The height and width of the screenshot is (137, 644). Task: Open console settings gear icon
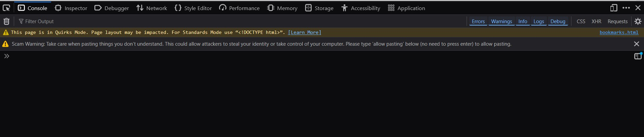pos(638,21)
